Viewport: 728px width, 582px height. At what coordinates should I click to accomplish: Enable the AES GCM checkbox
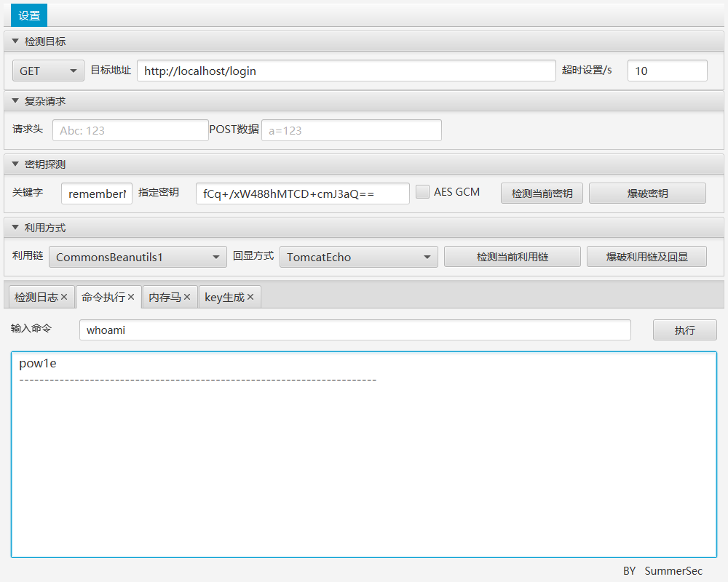click(422, 192)
